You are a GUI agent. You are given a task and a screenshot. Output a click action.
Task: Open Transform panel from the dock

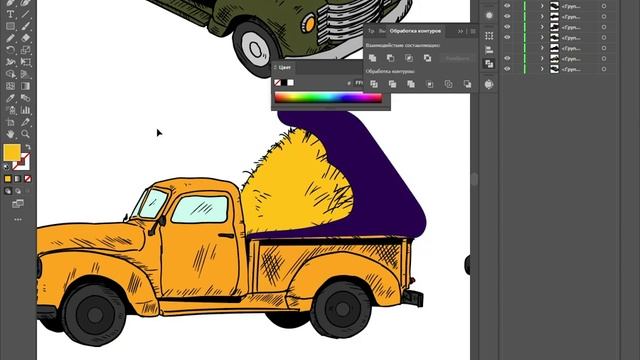point(489,36)
